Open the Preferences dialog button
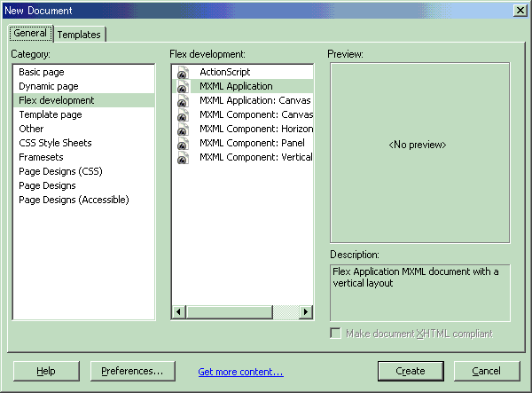Image resolution: width=532 pixels, height=393 pixels. tap(133, 371)
